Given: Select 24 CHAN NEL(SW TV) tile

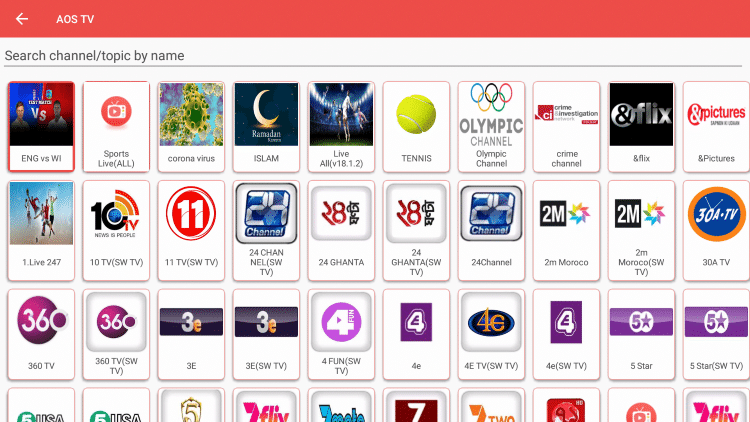Looking at the screenshot, I should pyautogui.click(x=266, y=230).
